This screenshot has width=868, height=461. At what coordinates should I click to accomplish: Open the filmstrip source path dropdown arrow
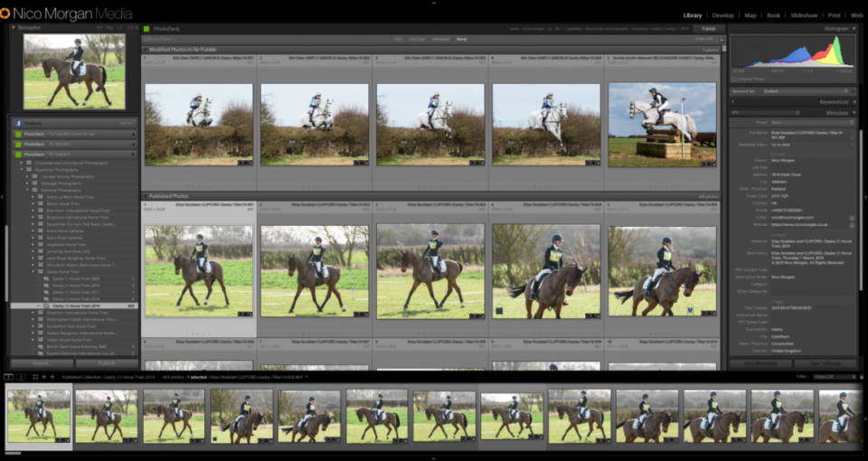pyautogui.click(x=307, y=377)
